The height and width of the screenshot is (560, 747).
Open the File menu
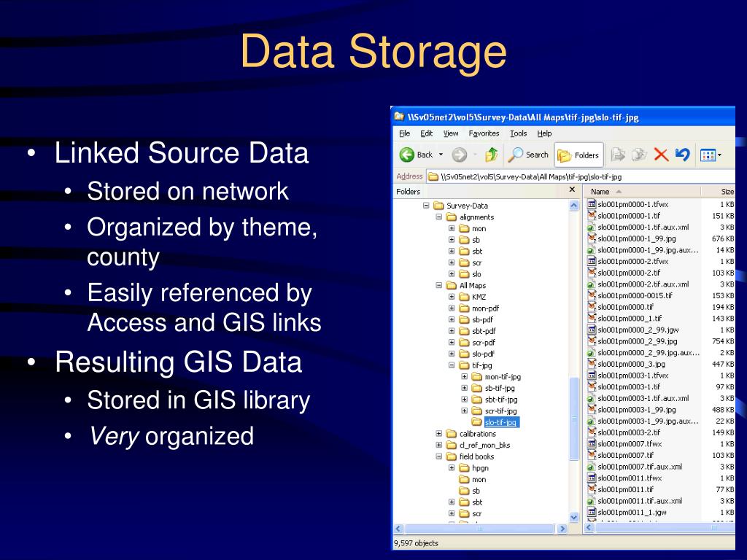(x=404, y=133)
